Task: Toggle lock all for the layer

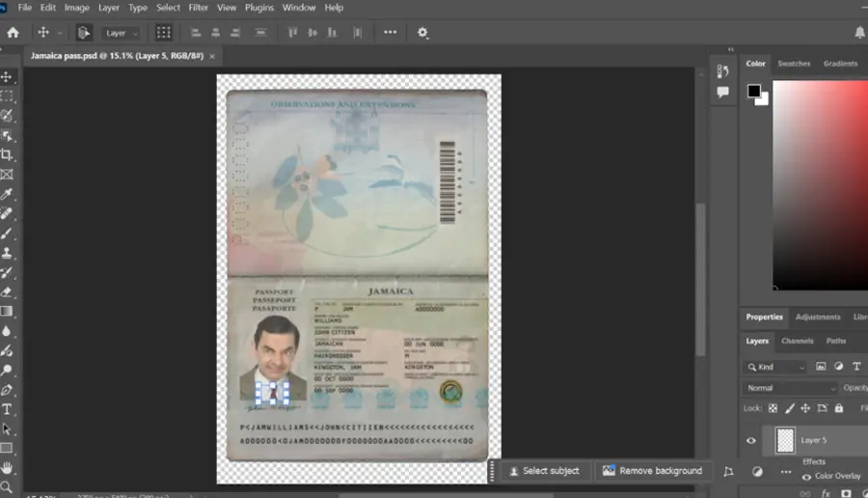Action: point(839,408)
